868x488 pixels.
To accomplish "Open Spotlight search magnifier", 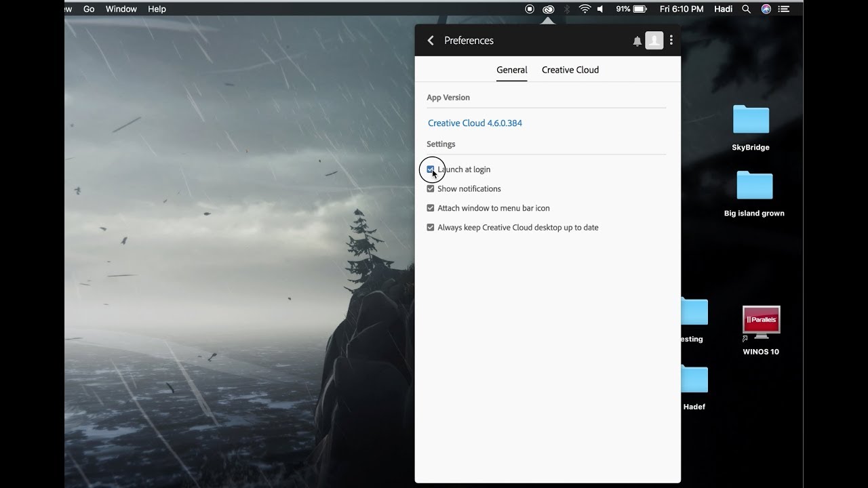I will click(x=746, y=9).
